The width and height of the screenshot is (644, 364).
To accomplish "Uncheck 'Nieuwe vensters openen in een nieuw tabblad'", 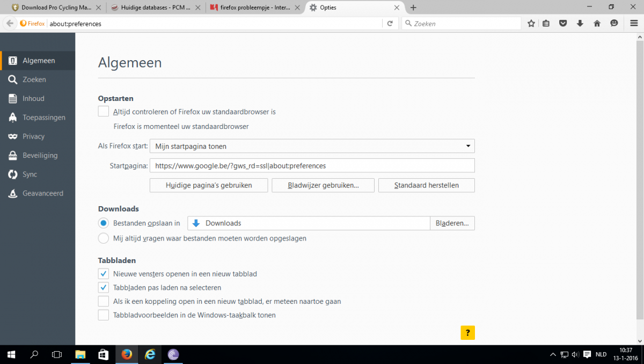I will [x=104, y=273].
